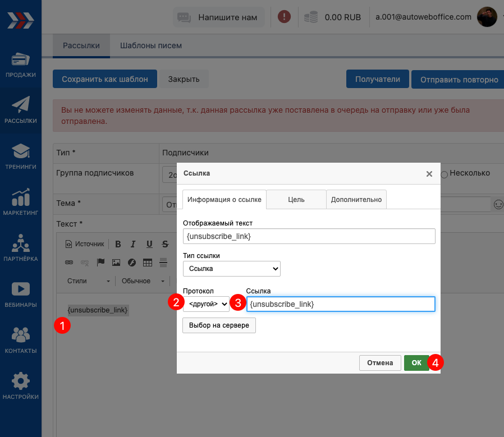The height and width of the screenshot is (437, 504).
Task: Toggle italic formatting in editor
Action: (133, 244)
